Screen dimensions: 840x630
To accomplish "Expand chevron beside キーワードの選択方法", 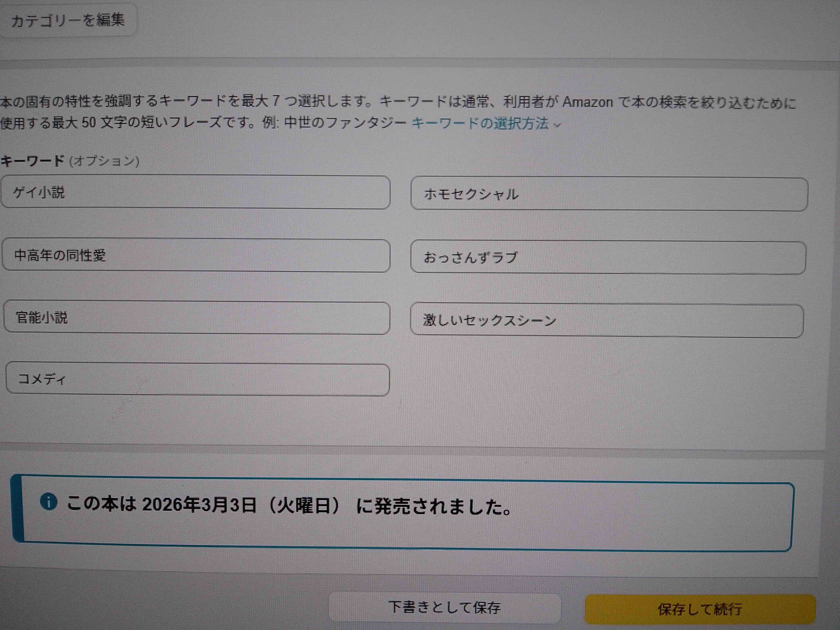I will point(558,125).
